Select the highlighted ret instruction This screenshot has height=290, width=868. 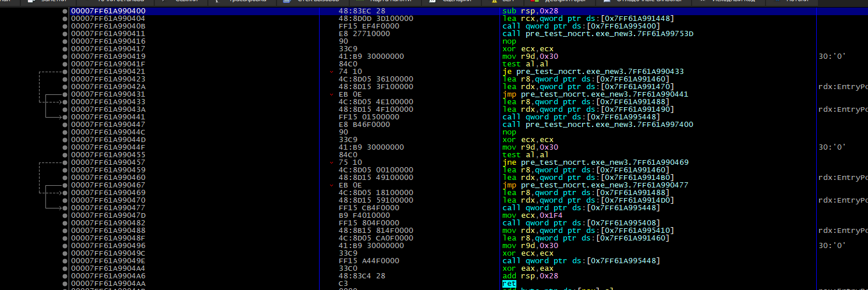[x=509, y=284]
